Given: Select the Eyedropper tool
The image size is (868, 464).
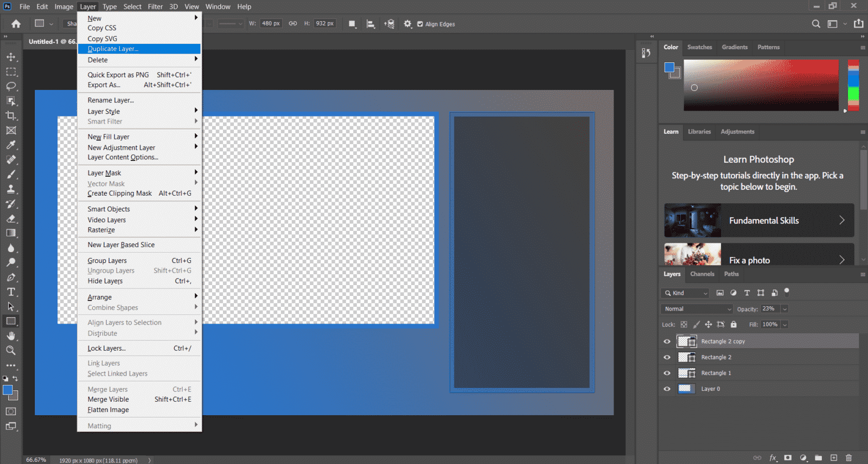Looking at the screenshot, I should [x=11, y=145].
